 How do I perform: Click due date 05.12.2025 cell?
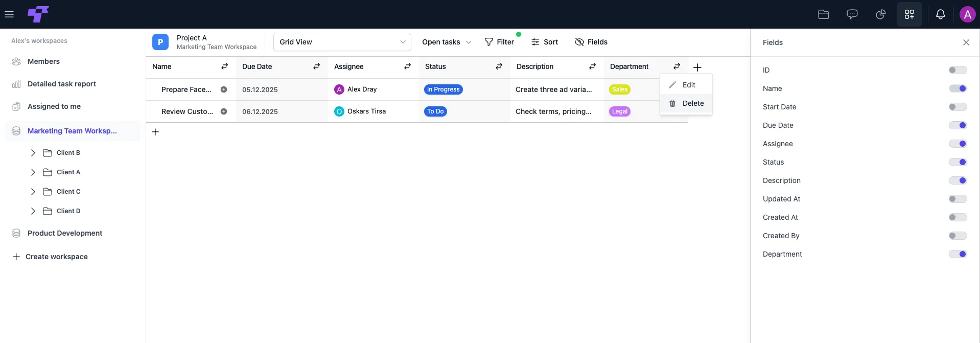(282, 89)
